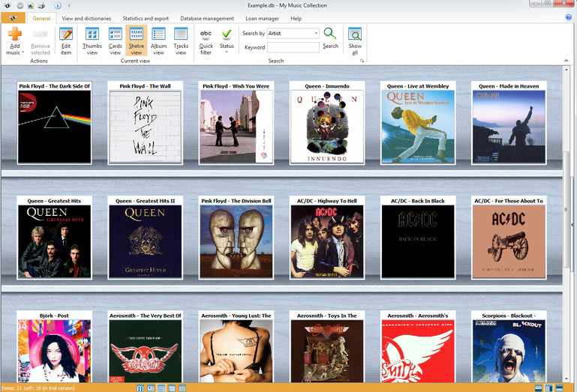Select Pink Floyd - Wish You Were album
Image resolution: width=577 pixels, height=392 pixels.
(236, 122)
